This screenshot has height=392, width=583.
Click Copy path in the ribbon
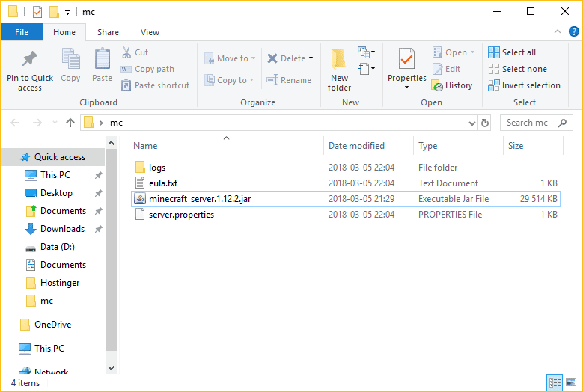pos(147,69)
